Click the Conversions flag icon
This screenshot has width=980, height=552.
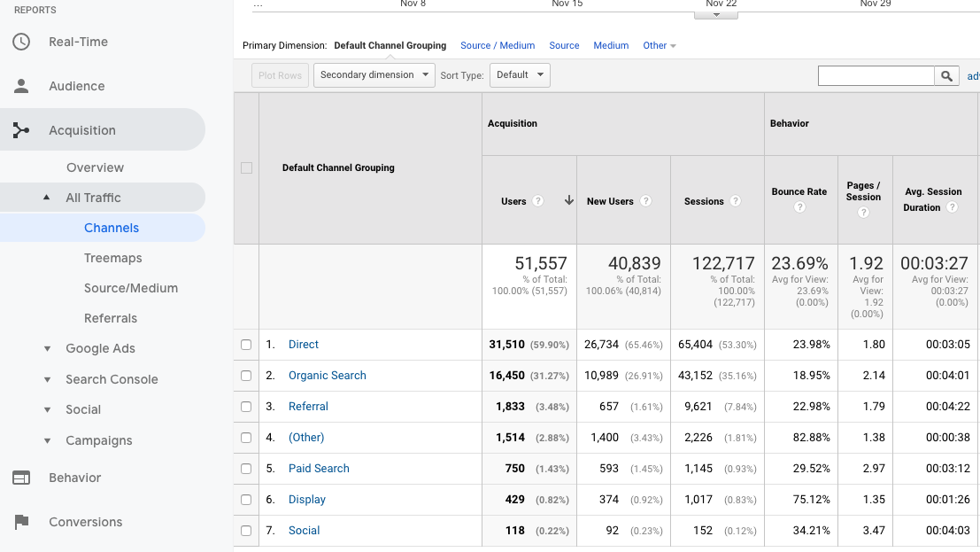tap(21, 521)
